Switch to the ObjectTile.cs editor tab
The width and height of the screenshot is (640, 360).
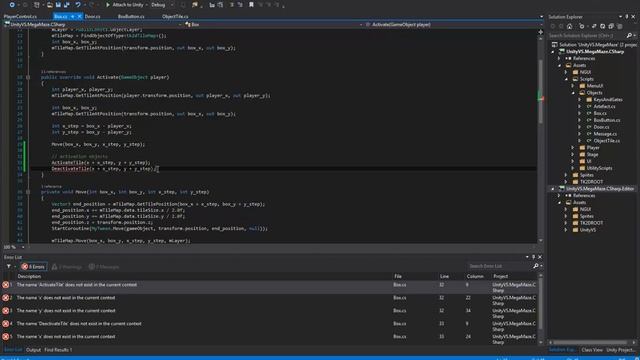[x=175, y=16]
